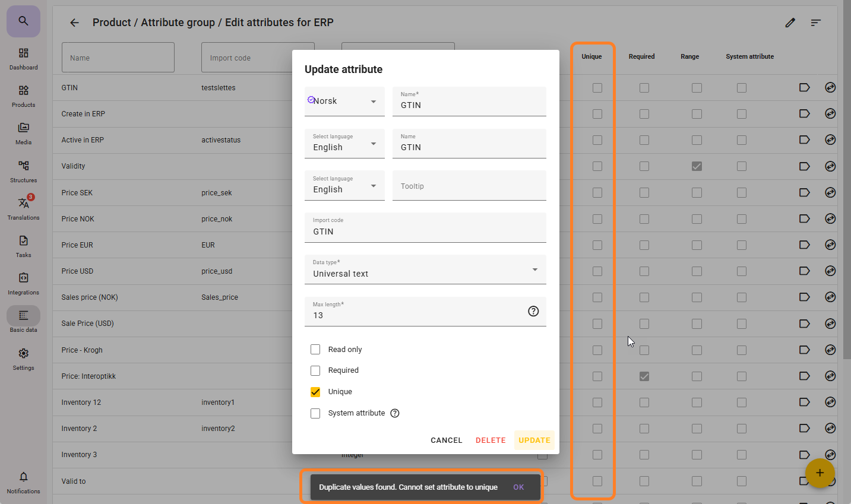Click the search icon in sidebar
Viewport: 851px width, 504px height.
tap(23, 21)
